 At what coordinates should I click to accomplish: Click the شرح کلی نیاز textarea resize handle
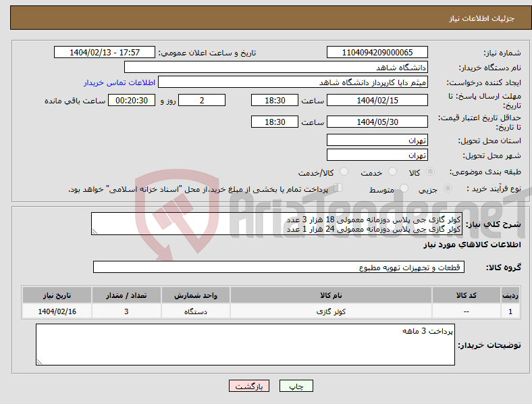(x=95, y=232)
